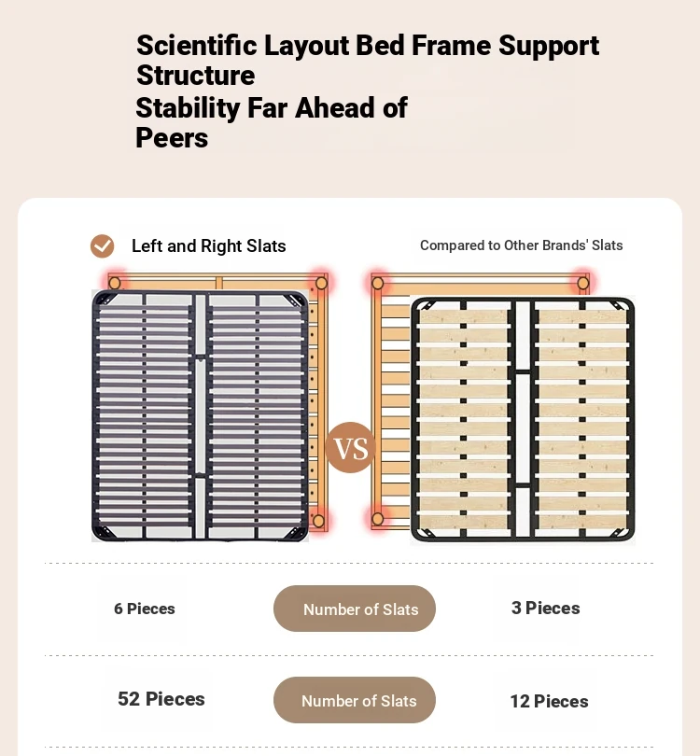This screenshot has height=756, width=700.
Task: Click the glowing bottom-right corner joint of left frame
Action: tap(318, 521)
